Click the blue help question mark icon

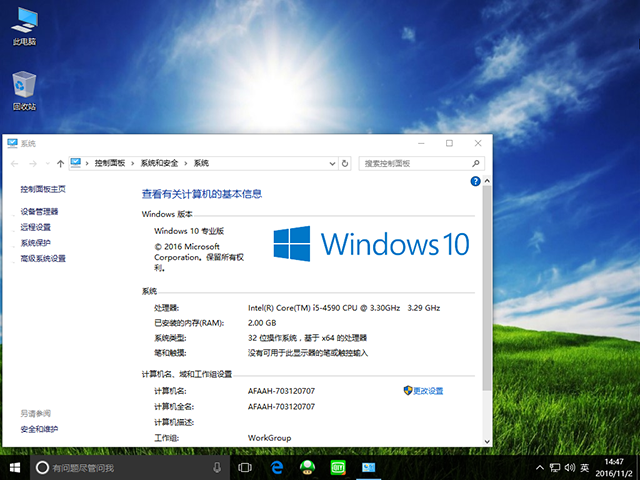(475, 181)
